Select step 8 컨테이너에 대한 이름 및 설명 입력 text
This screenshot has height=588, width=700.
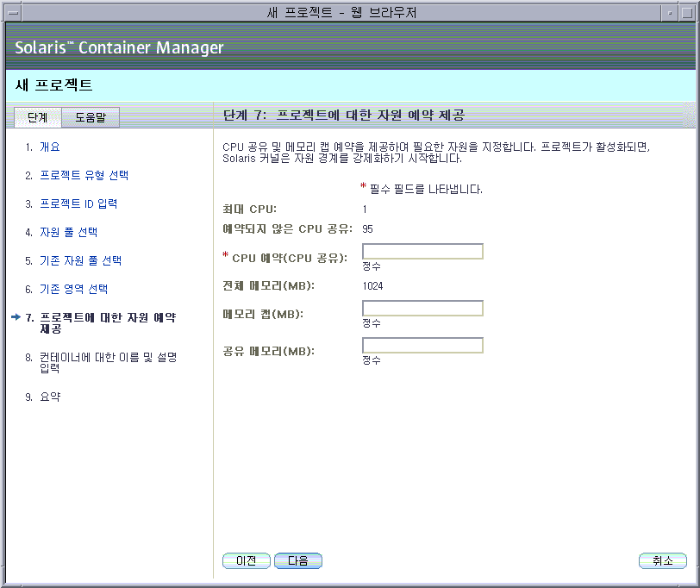[x=109, y=362]
